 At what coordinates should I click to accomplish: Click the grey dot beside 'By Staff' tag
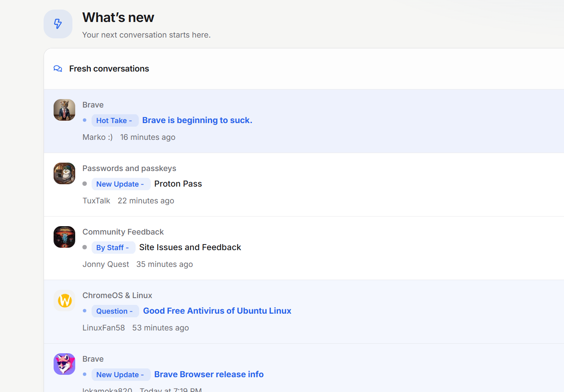[84, 247]
